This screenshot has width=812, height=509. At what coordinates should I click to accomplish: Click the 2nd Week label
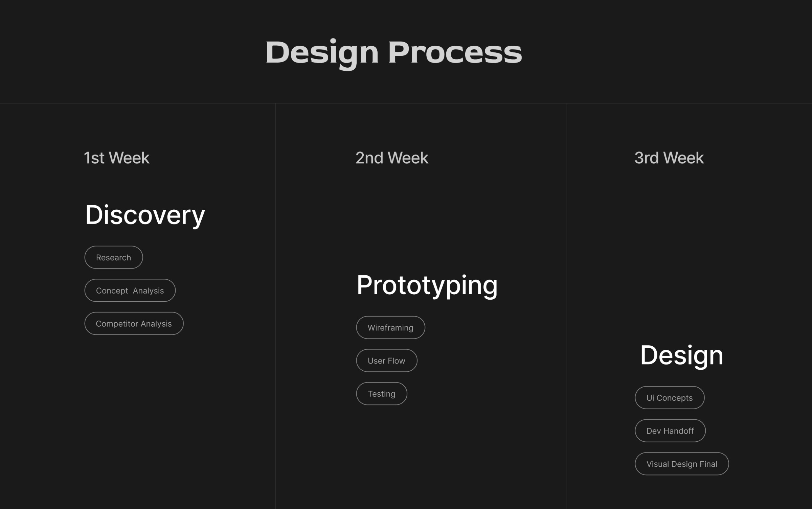click(x=392, y=158)
